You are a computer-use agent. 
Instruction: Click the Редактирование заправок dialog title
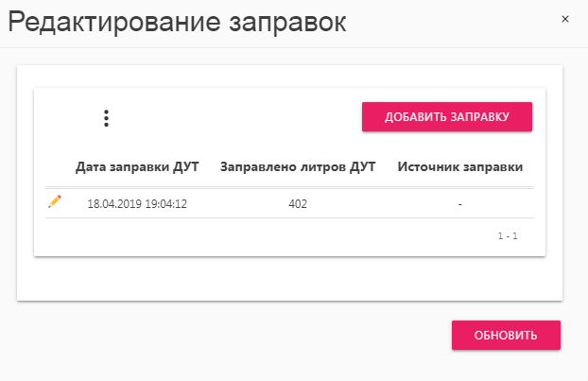pos(177,22)
